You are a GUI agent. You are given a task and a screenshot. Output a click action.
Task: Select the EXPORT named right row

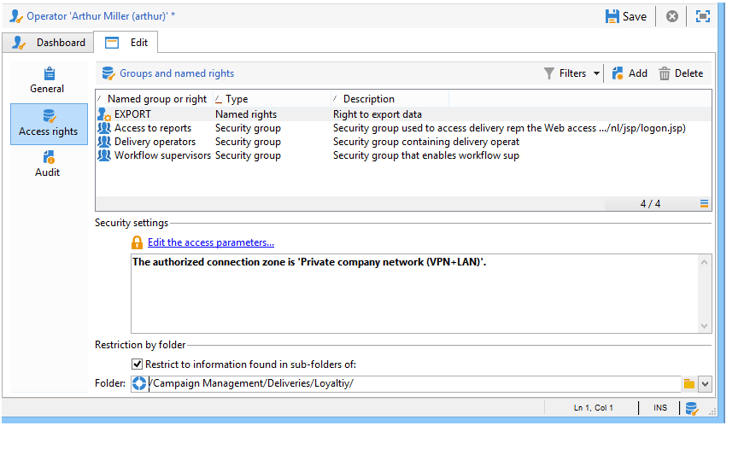tap(403, 114)
